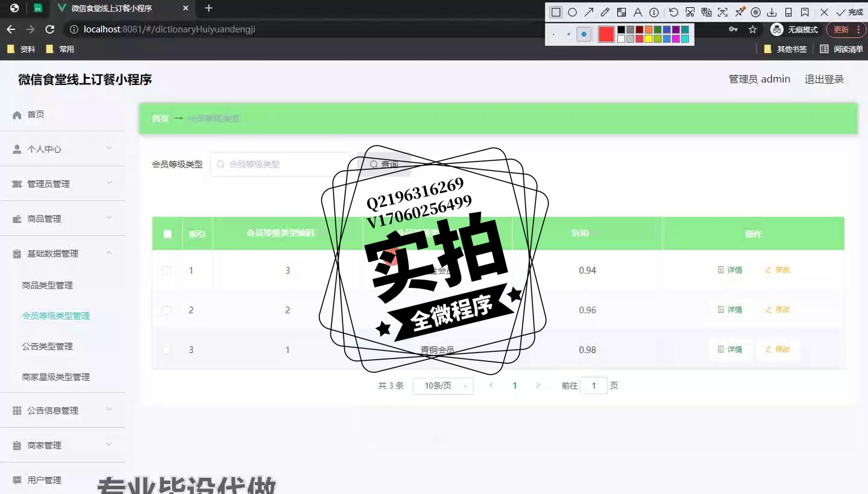Open a new browser tab
Screen dimensions: 868x494
tap(209, 8)
